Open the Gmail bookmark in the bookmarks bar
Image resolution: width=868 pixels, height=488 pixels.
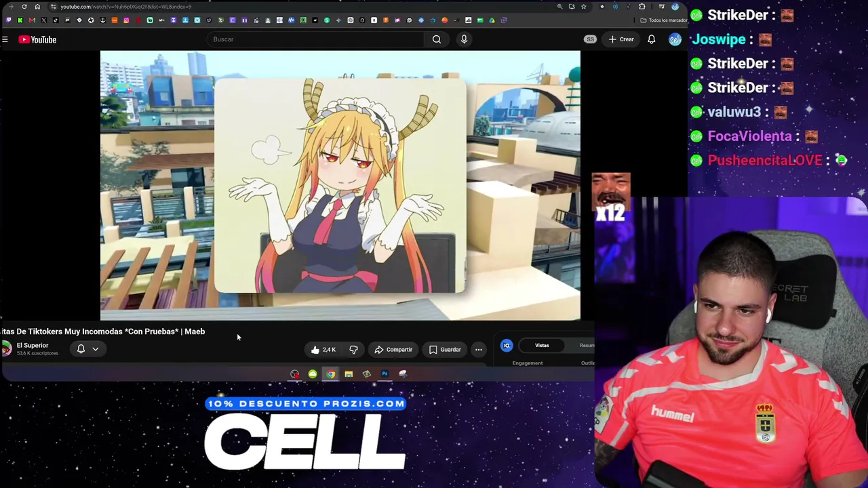tap(32, 20)
